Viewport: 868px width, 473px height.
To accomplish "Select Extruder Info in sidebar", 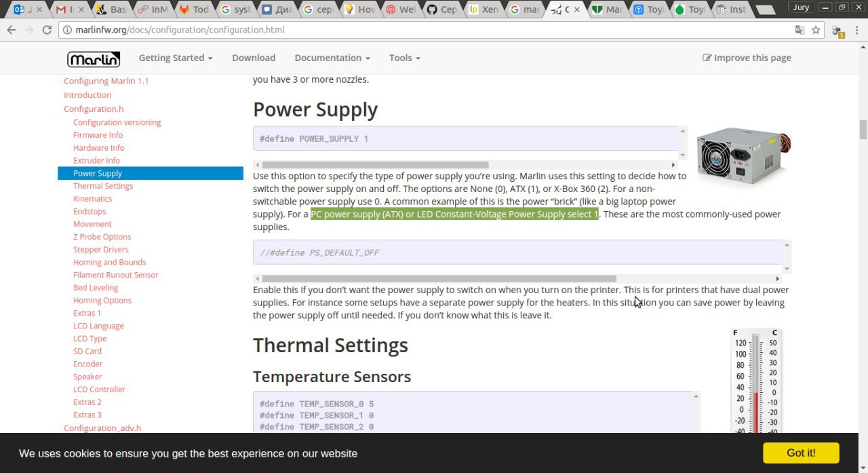I will coord(96,160).
